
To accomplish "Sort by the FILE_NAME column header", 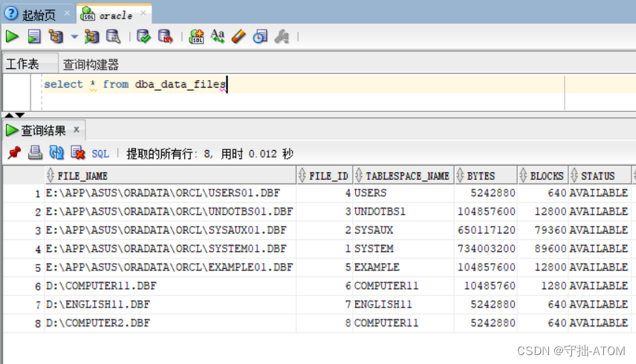I will (171, 175).
